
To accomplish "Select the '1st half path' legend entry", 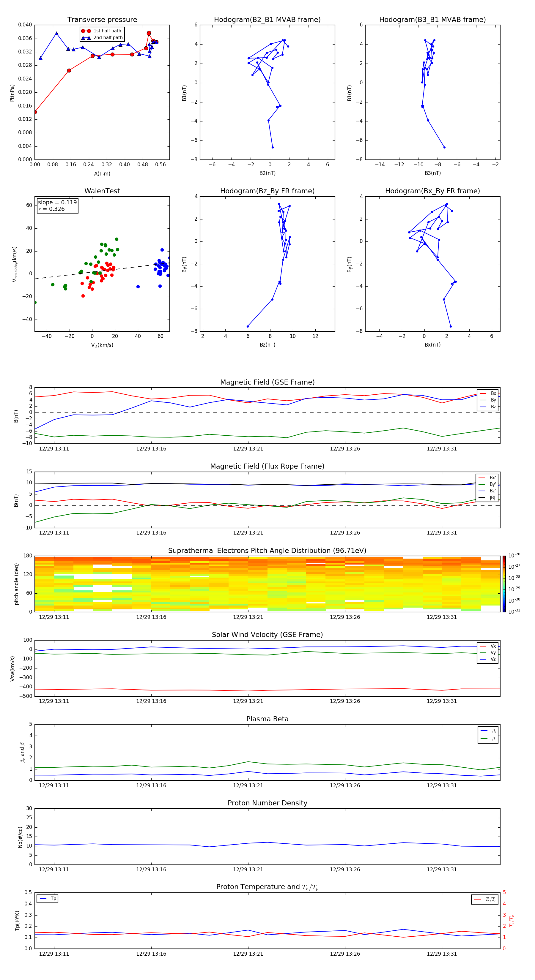I will pyautogui.click(x=102, y=31).
